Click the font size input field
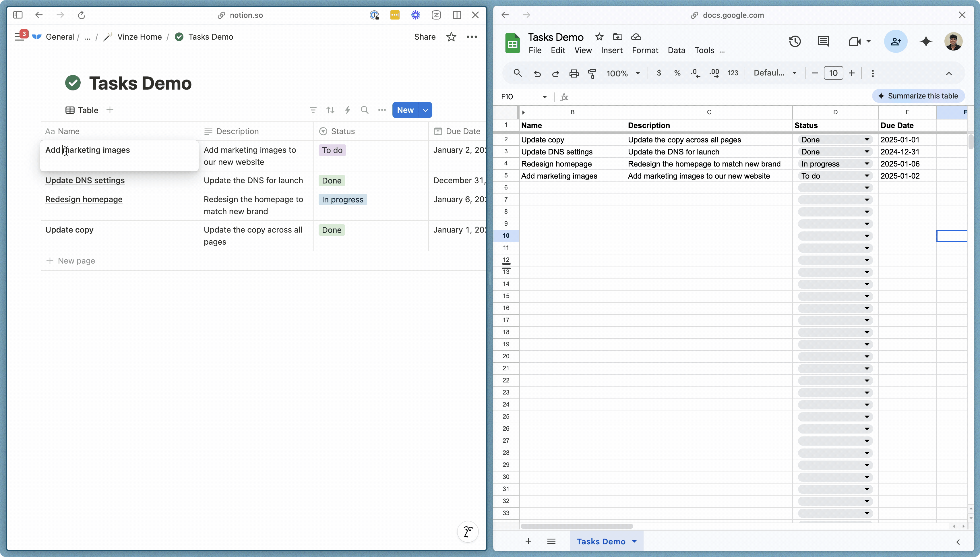 coord(833,73)
